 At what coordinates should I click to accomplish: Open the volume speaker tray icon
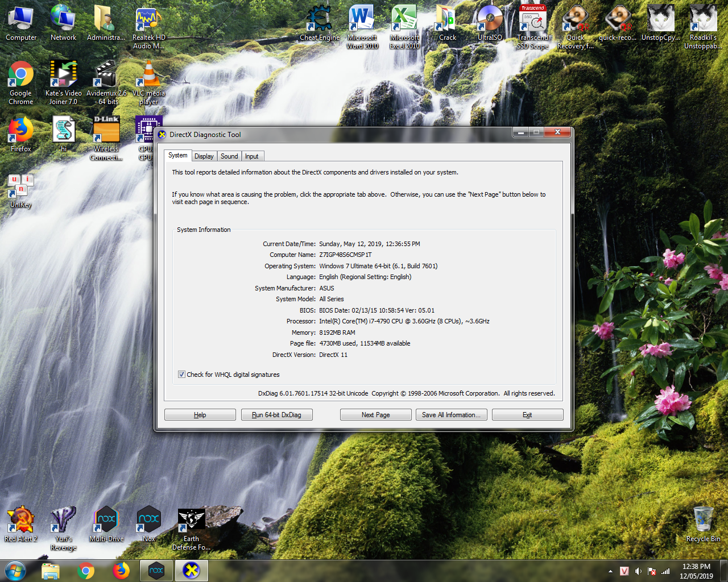pyautogui.click(x=638, y=571)
